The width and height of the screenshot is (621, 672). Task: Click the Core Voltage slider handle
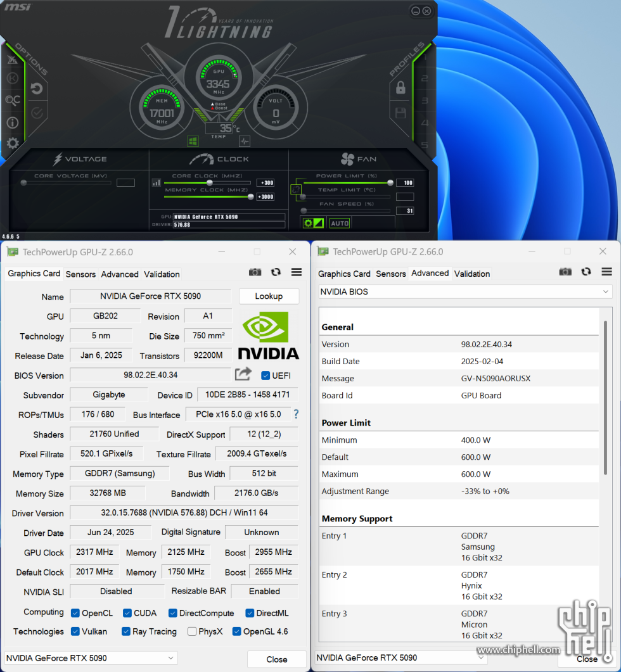pos(24,182)
